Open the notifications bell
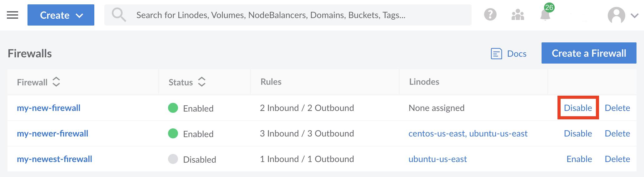This screenshot has height=177, width=644. (545, 15)
